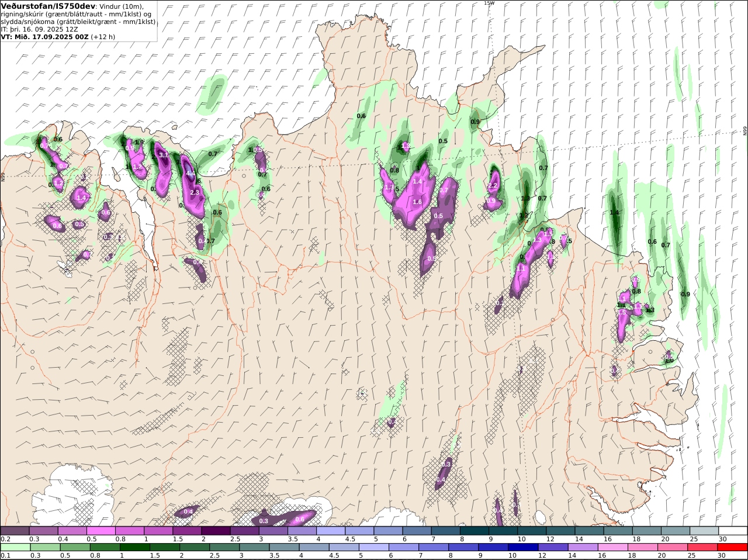748x560 pixels.
Task: Click the 'IT: þri. 16. 09. 2025 12Z' line
Action: 40,29
